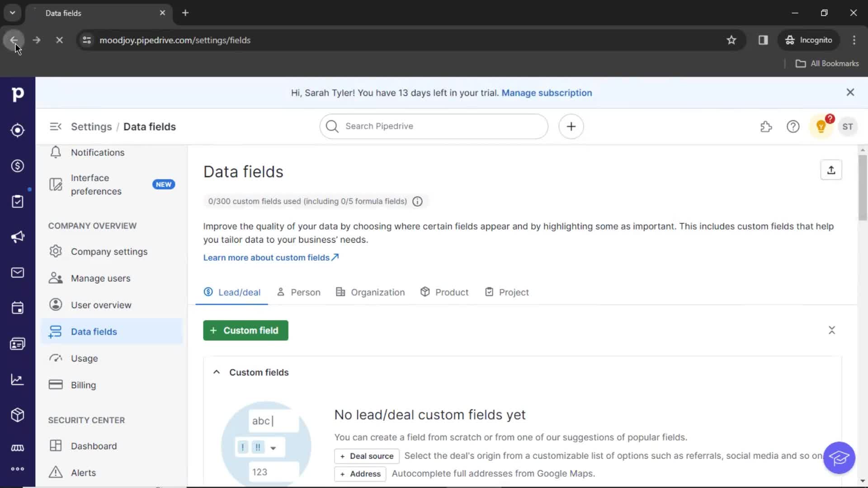Click the Pipedrive home logo icon
868x488 pixels.
click(17, 94)
